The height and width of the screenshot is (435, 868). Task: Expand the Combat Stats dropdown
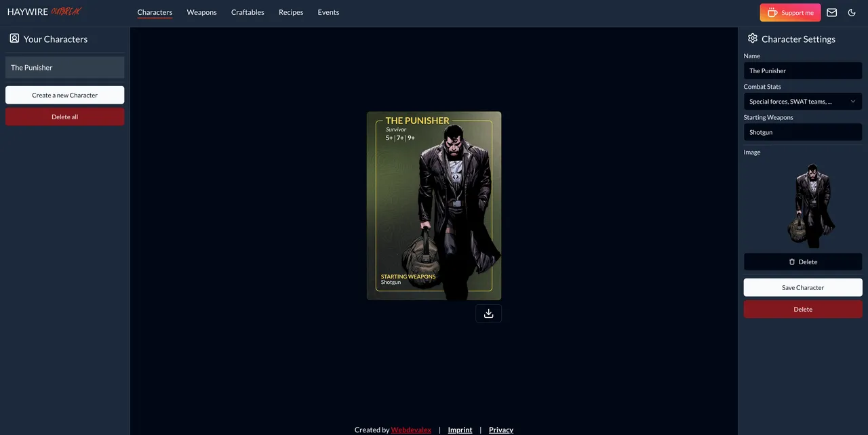[803, 102]
